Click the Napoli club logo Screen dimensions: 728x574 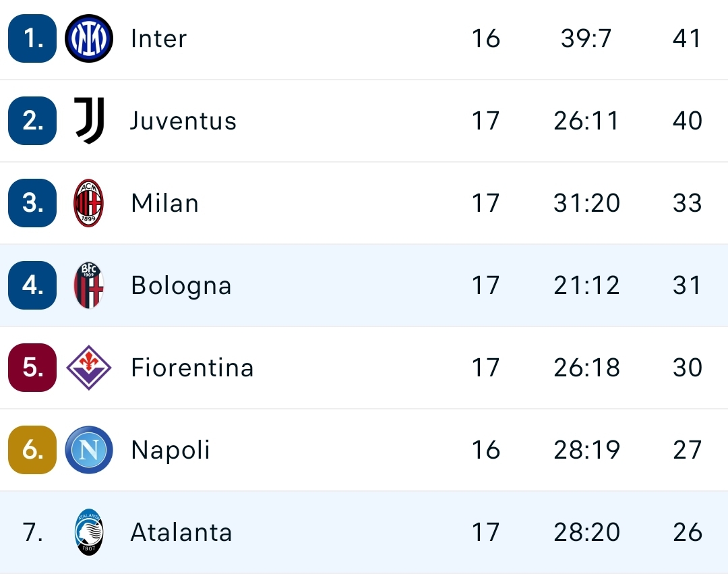[88, 450]
